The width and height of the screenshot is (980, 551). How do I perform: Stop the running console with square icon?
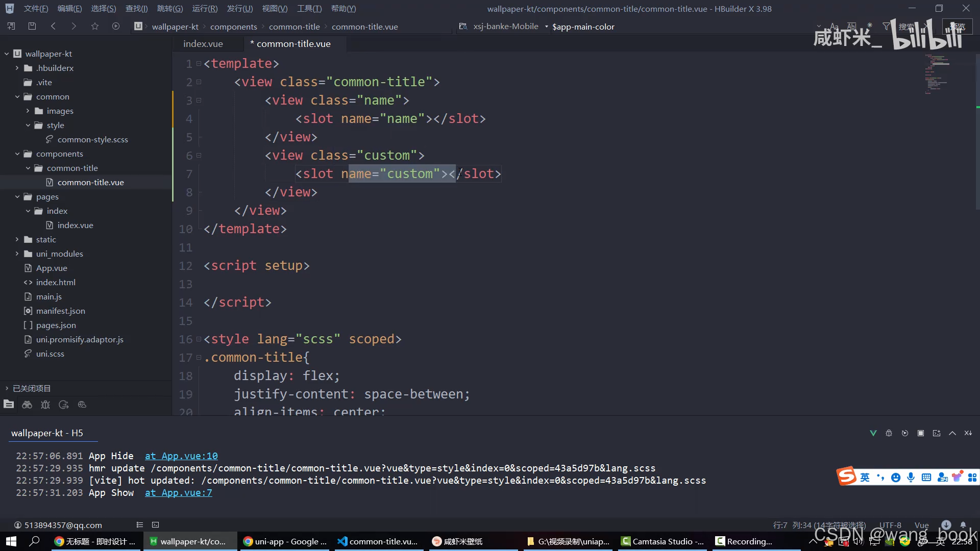[921, 433]
